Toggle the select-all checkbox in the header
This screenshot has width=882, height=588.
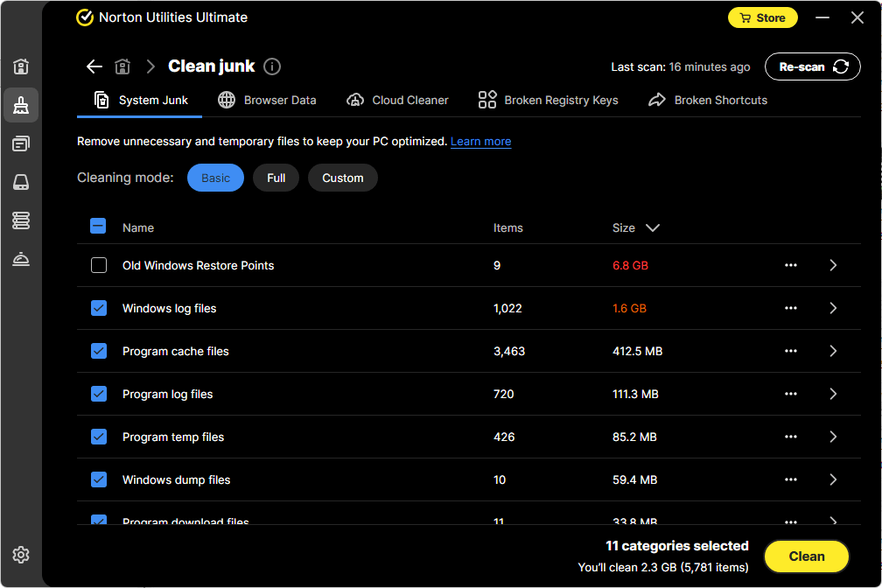point(98,225)
